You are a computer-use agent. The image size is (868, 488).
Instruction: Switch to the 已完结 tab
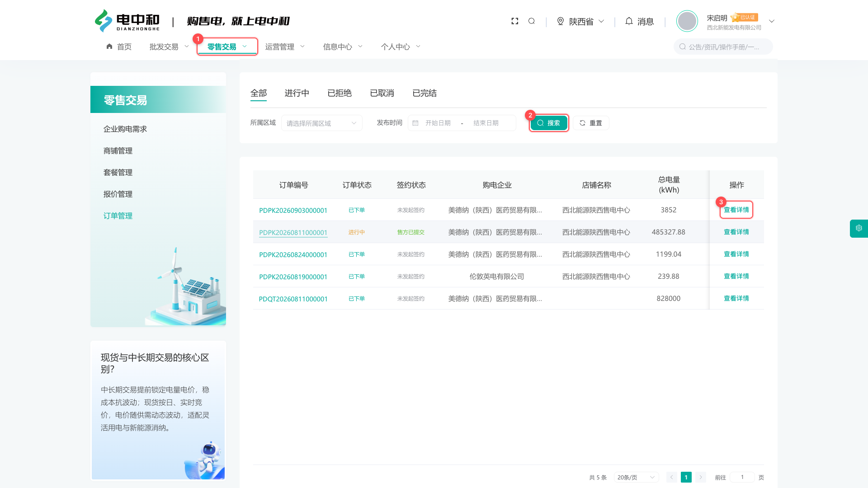click(x=425, y=93)
